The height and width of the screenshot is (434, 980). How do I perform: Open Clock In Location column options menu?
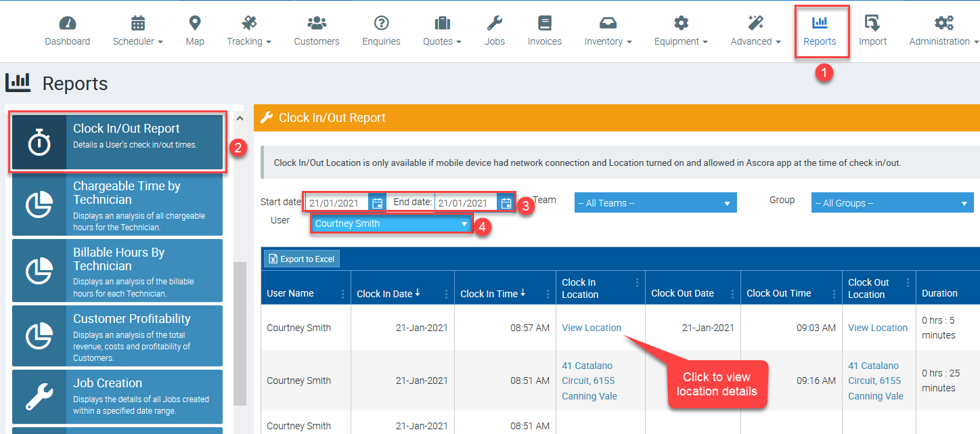coord(637,283)
